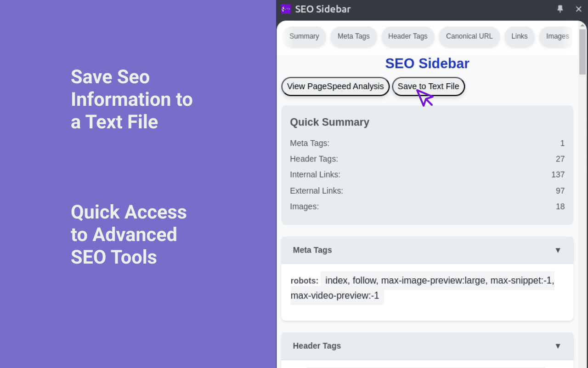Click the SEO Sidebar title heading
This screenshot has width=588, height=368.
[x=427, y=63]
